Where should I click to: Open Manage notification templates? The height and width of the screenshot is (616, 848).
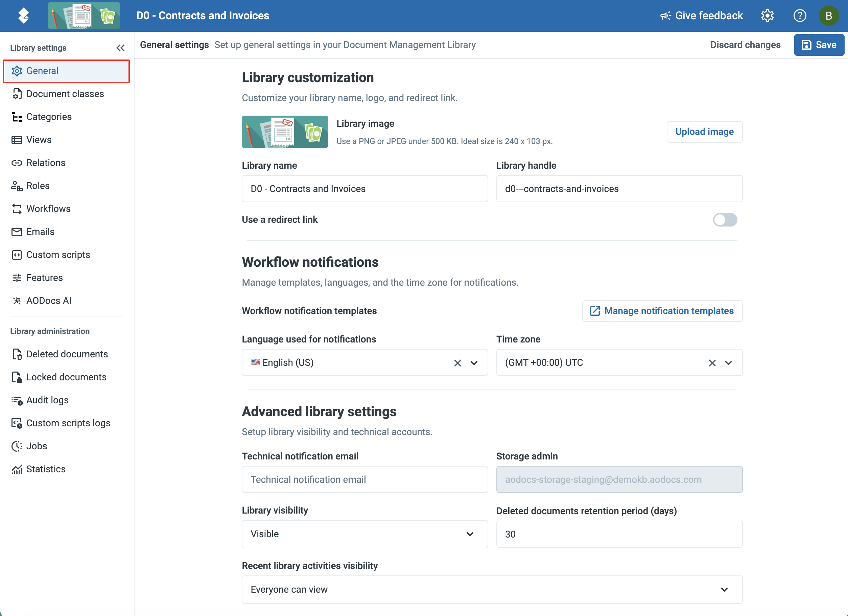tap(662, 311)
